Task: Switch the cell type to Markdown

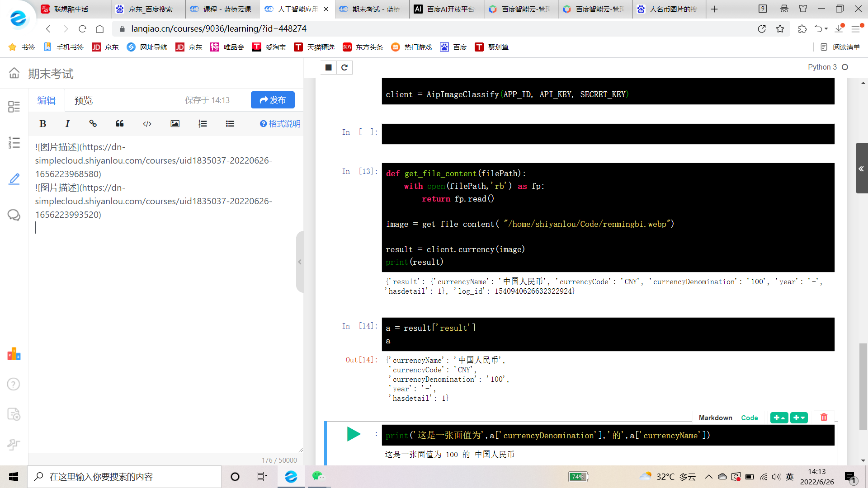Action: (715, 418)
